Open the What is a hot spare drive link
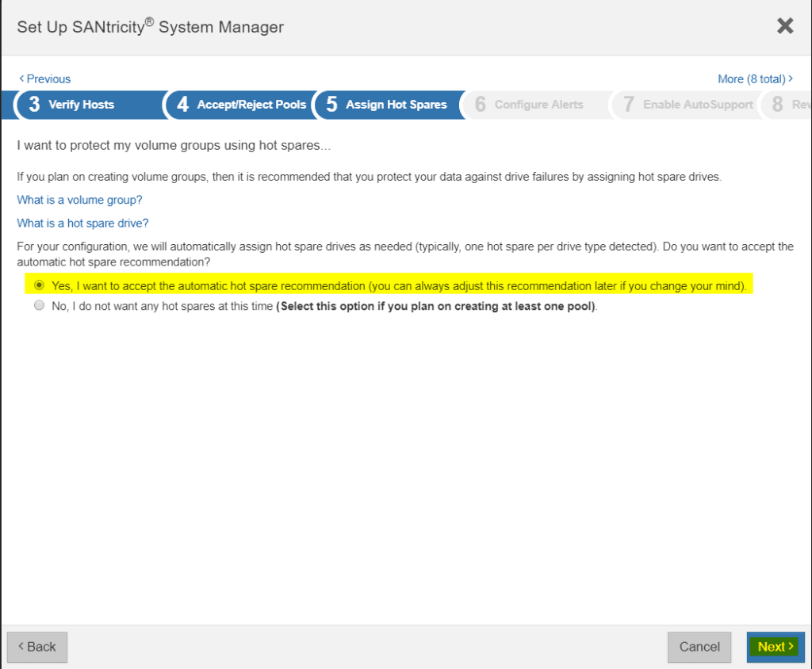The width and height of the screenshot is (812, 669). tap(82, 223)
